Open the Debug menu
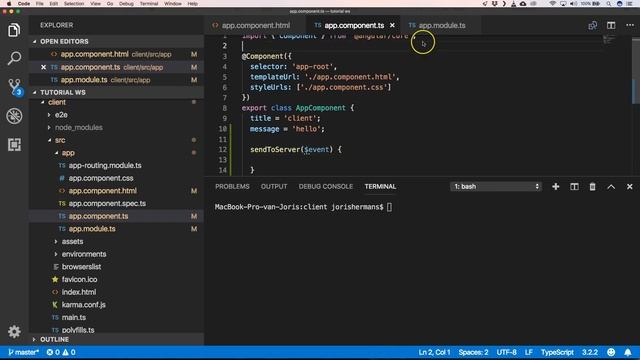 tap(126, 3)
